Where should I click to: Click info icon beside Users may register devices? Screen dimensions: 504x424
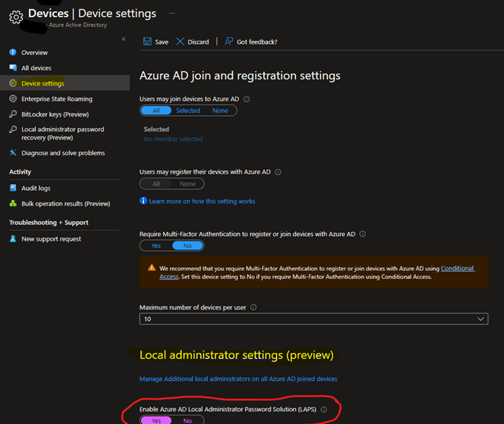tap(278, 172)
